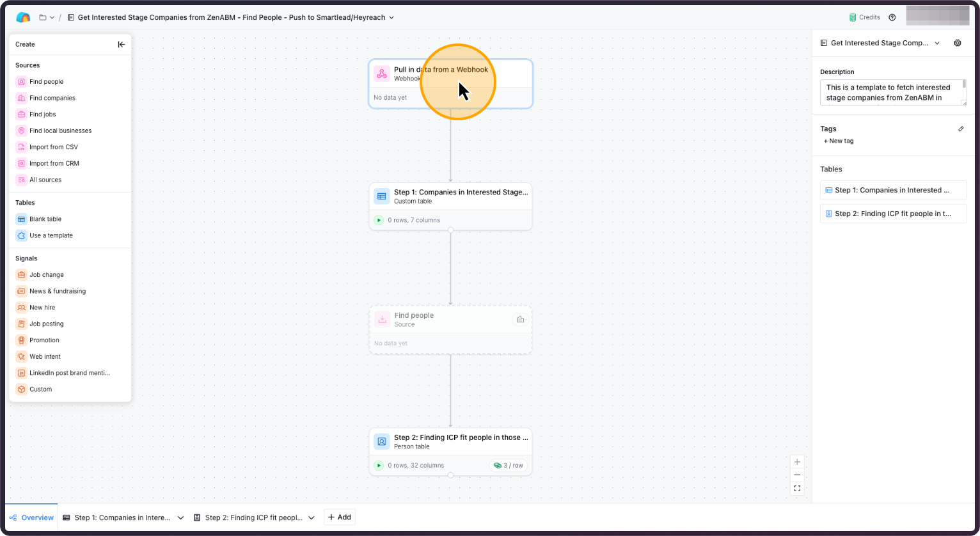Run Step 1 with the green play button
This screenshot has width=980, height=536.
pos(379,219)
